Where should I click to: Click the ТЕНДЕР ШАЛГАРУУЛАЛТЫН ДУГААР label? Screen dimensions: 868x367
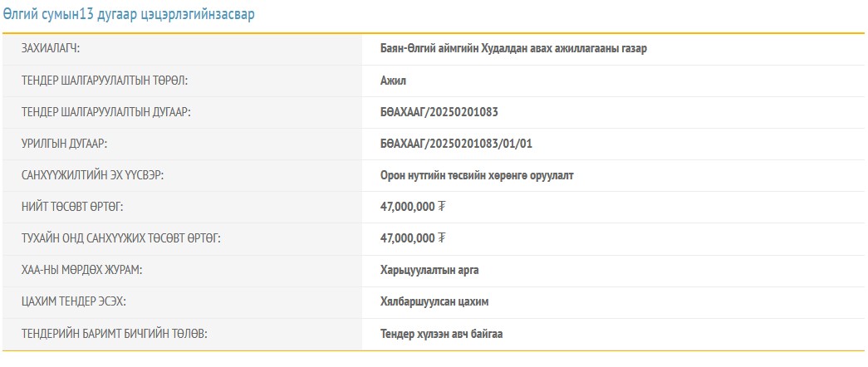tap(106, 112)
